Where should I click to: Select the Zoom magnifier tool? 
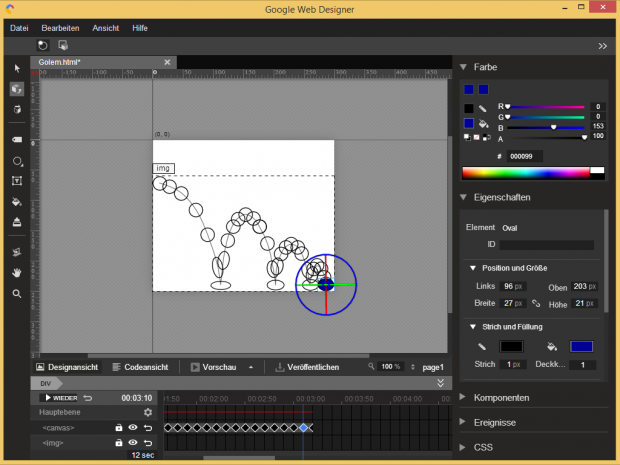[16, 294]
